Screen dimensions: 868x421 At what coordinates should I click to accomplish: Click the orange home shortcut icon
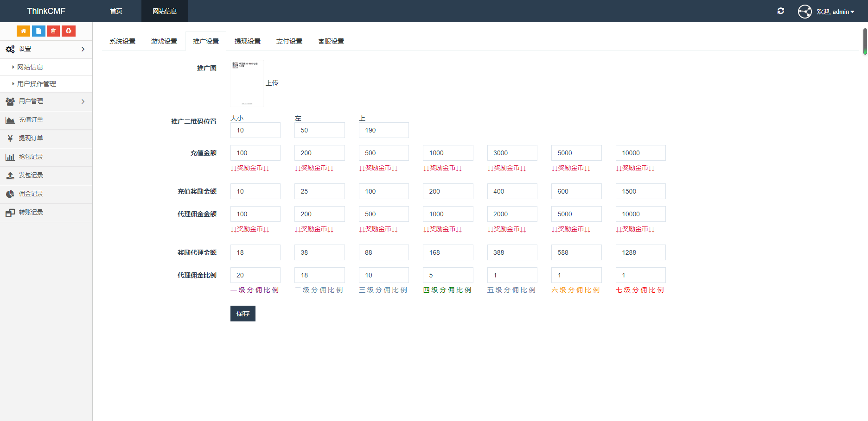coord(23,31)
